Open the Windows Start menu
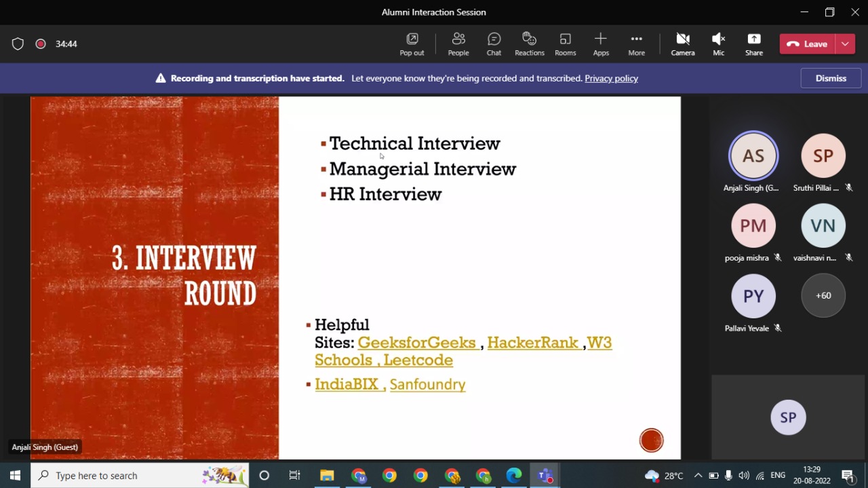 coord(15,476)
